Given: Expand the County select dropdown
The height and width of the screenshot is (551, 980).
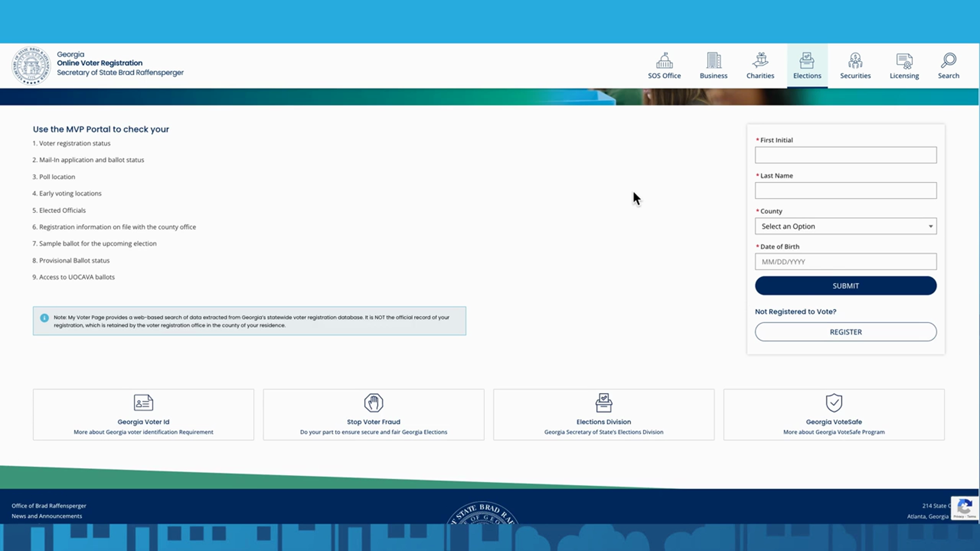Looking at the screenshot, I should coord(846,226).
